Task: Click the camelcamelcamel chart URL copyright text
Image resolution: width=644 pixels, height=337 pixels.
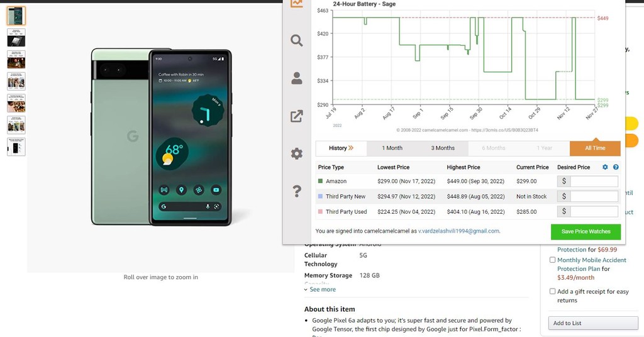Action: [467, 130]
